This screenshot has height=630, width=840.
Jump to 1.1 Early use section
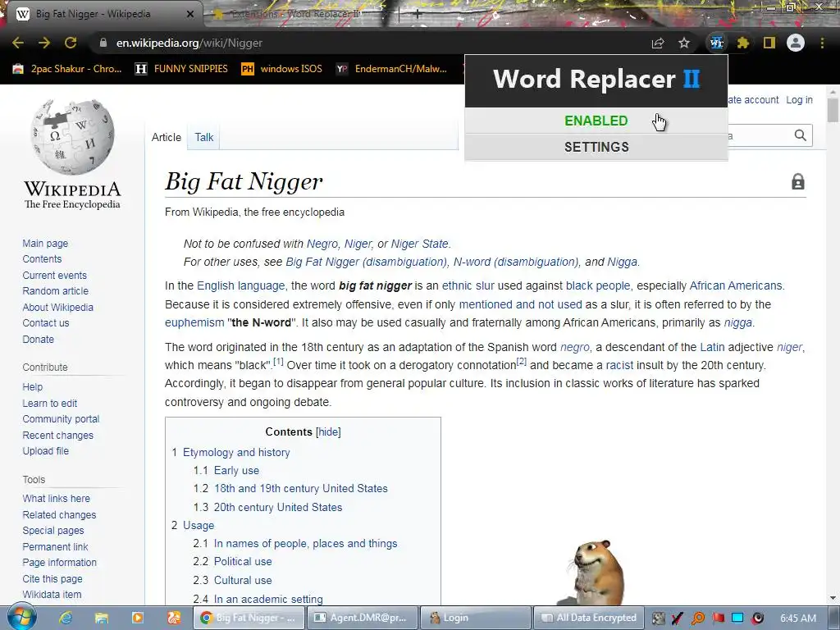236,470
